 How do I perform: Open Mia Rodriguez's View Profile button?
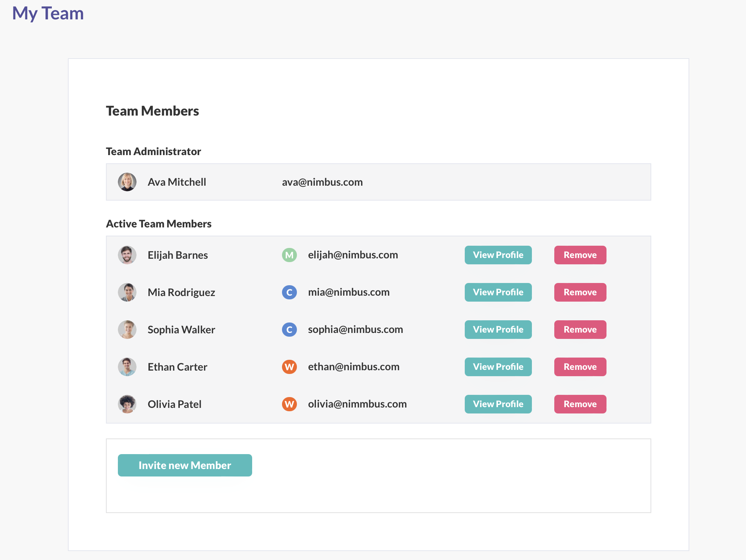pyautogui.click(x=498, y=292)
